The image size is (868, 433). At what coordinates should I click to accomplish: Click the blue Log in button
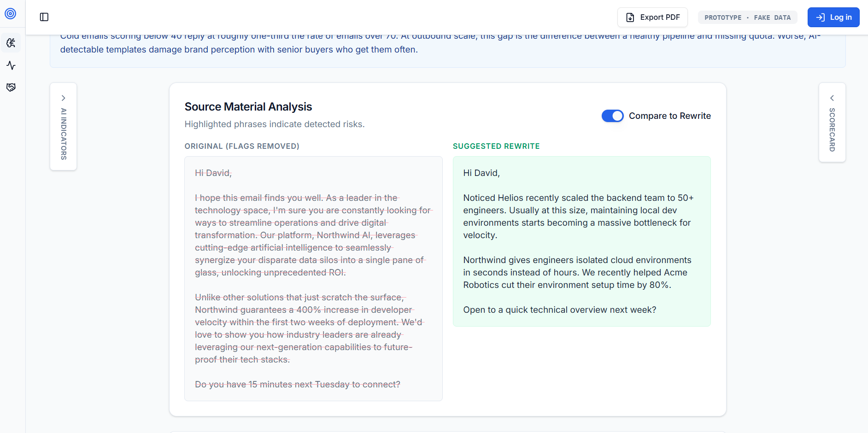833,17
